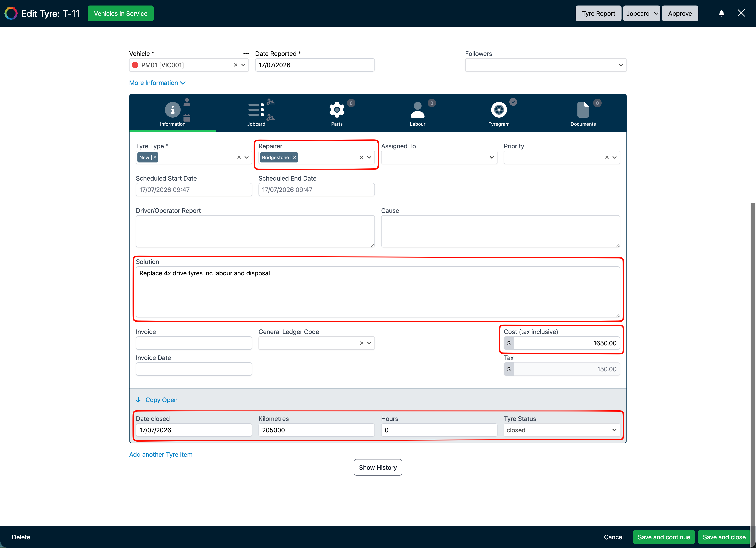Expand More Information section
Viewport: 756px width, 548px height.
[x=157, y=83]
